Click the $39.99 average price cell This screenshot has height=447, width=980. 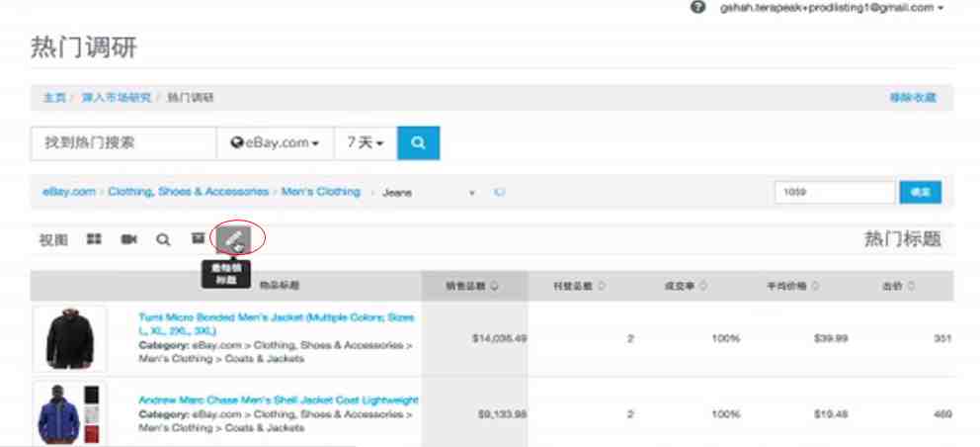coord(831,338)
